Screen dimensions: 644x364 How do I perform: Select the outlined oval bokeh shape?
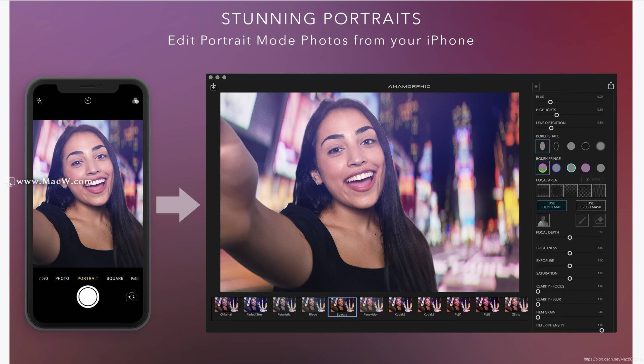tap(556, 146)
